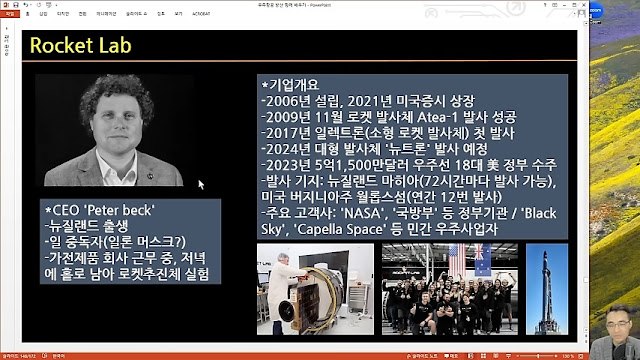The height and width of the screenshot is (360, 640).
Task: Click the zoom in plus button
Action: tap(556, 356)
